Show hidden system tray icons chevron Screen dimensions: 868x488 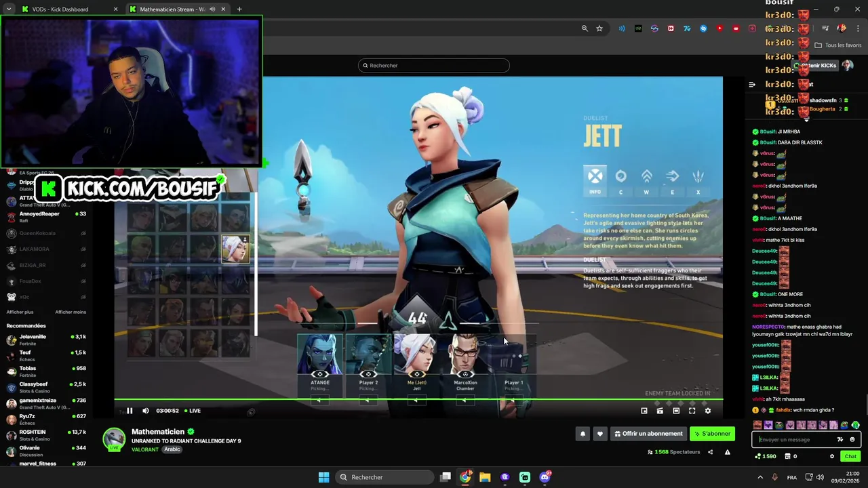[759, 477]
